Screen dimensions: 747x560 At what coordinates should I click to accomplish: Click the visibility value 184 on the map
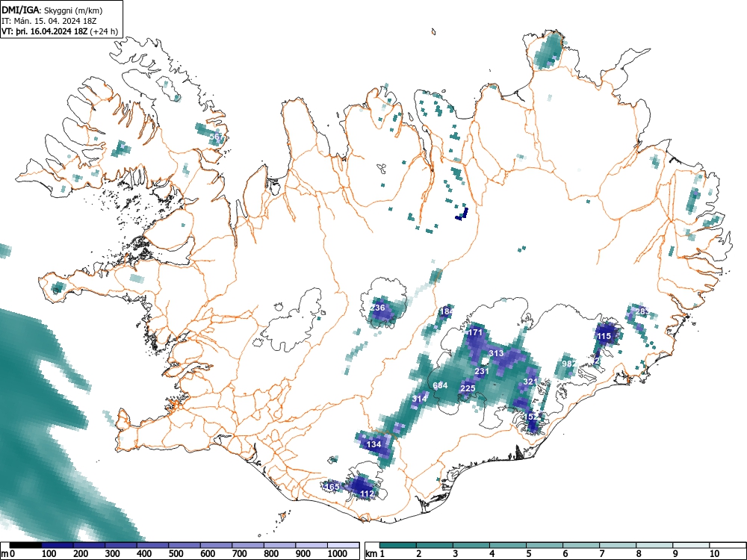pyautogui.click(x=447, y=312)
